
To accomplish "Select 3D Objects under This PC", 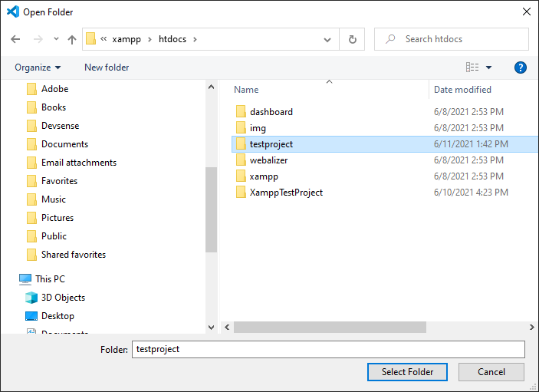I will (x=63, y=298).
